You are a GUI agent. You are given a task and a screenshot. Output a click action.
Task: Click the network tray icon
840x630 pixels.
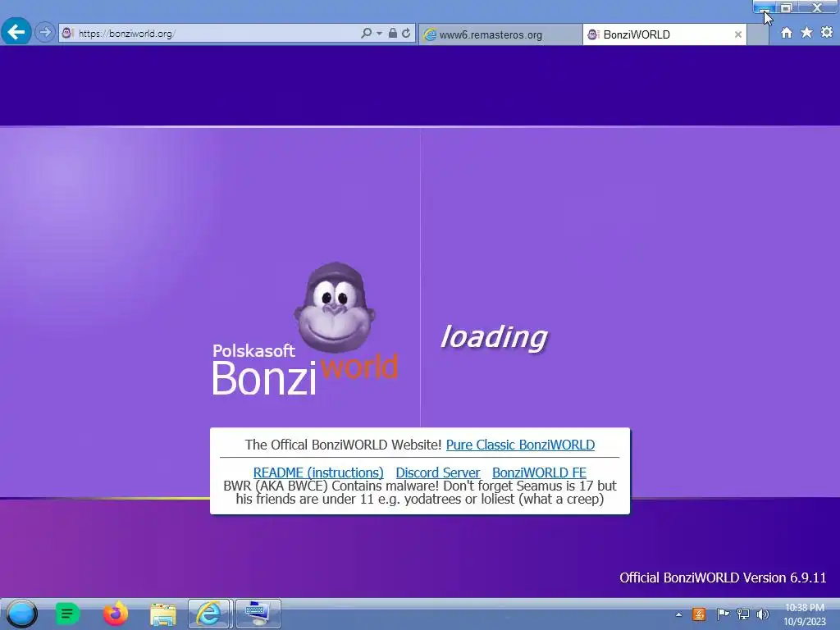coord(743,614)
